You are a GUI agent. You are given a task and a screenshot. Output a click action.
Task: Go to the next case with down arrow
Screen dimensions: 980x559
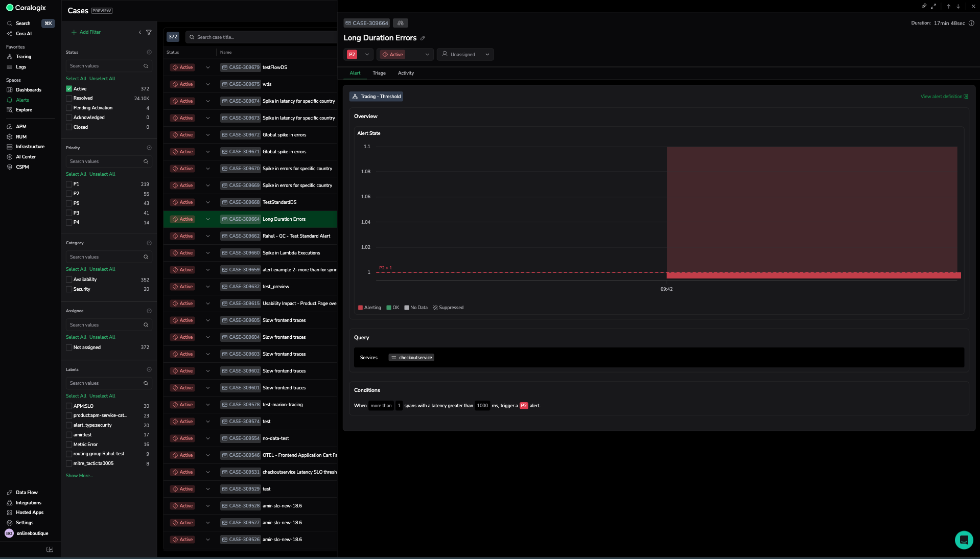click(x=958, y=6)
